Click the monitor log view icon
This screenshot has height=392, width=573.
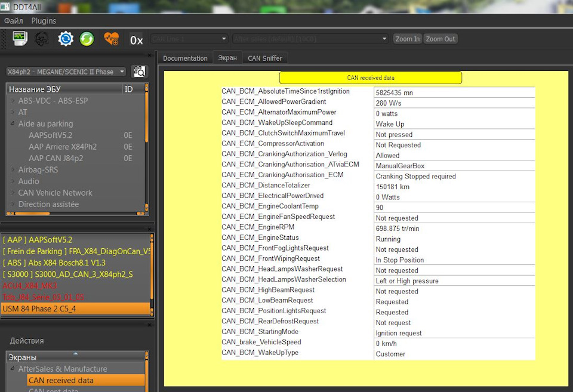point(20,38)
